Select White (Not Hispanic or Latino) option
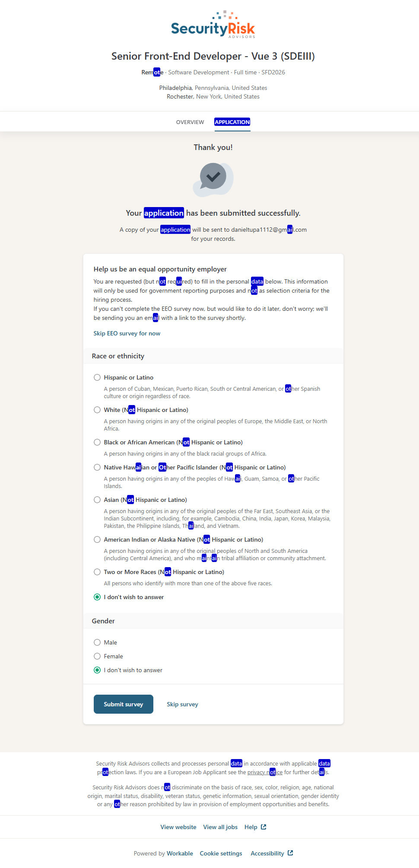Image resolution: width=419 pixels, height=868 pixels. (97, 410)
